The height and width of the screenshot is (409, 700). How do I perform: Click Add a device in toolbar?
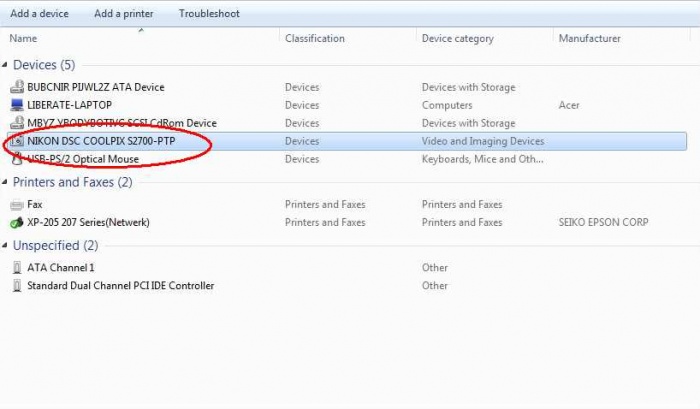(x=39, y=14)
